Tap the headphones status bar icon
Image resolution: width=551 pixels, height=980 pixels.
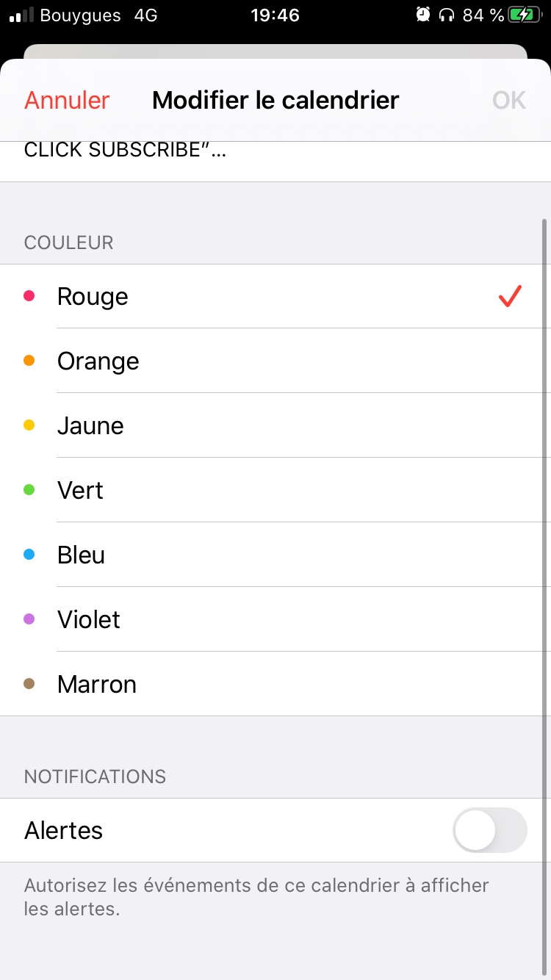[446, 15]
